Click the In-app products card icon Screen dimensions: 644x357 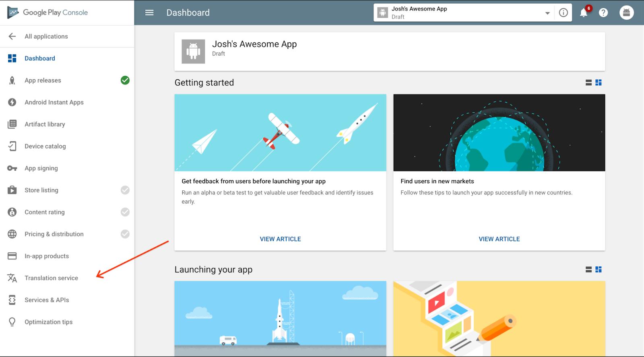12,256
